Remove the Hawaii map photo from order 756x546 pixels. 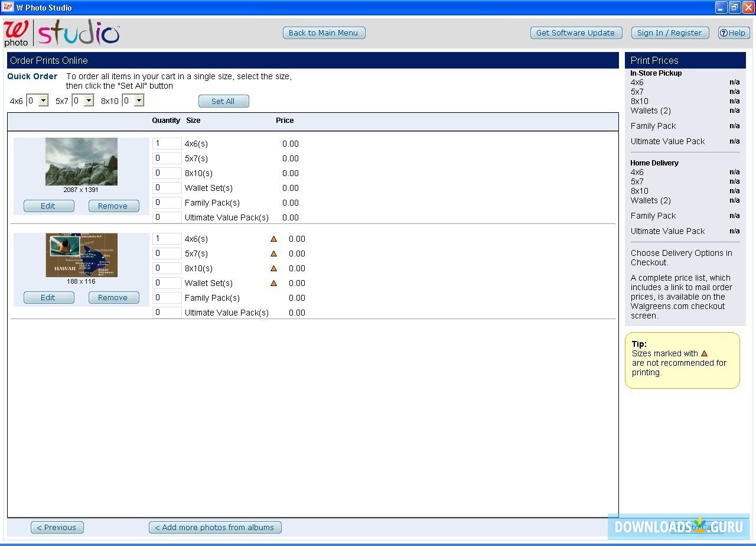tap(113, 297)
